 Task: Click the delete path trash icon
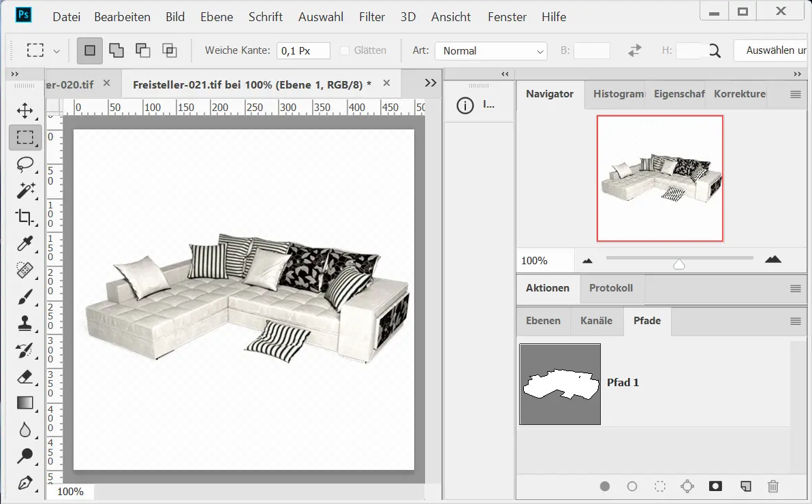click(x=772, y=486)
